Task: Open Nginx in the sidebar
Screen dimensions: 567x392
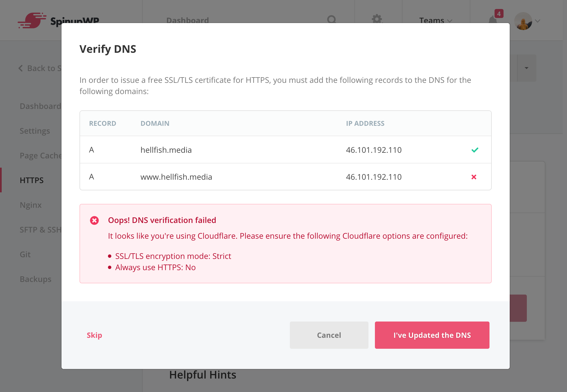Action: click(31, 205)
